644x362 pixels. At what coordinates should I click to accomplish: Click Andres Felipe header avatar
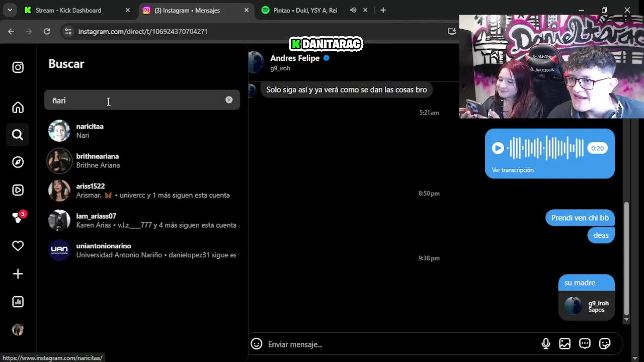(x=256, y=62)
